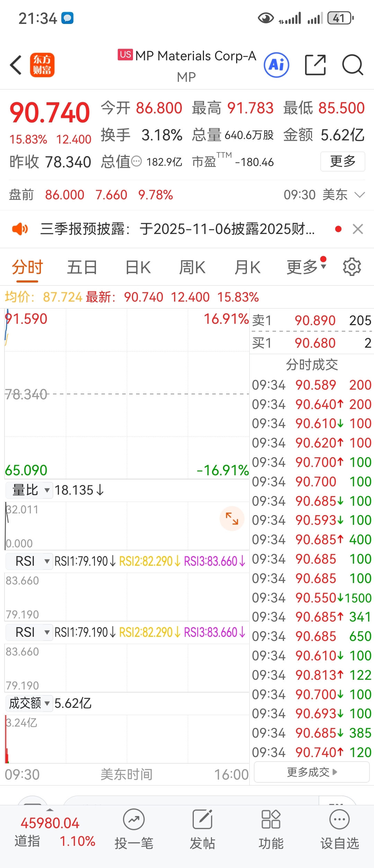This screenshot has height=868, width=374.
Task: Tap the eye status bar icon
Action: 266,18
